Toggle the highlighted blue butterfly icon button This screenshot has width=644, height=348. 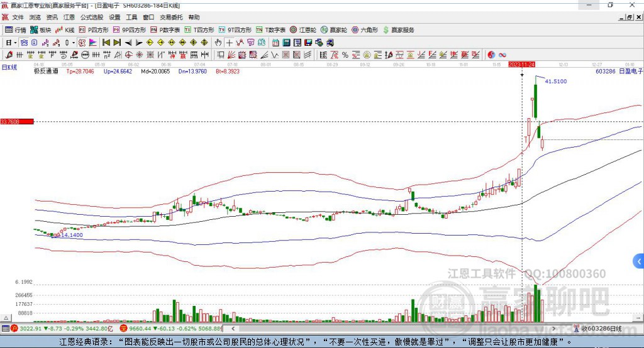point(24,43)
